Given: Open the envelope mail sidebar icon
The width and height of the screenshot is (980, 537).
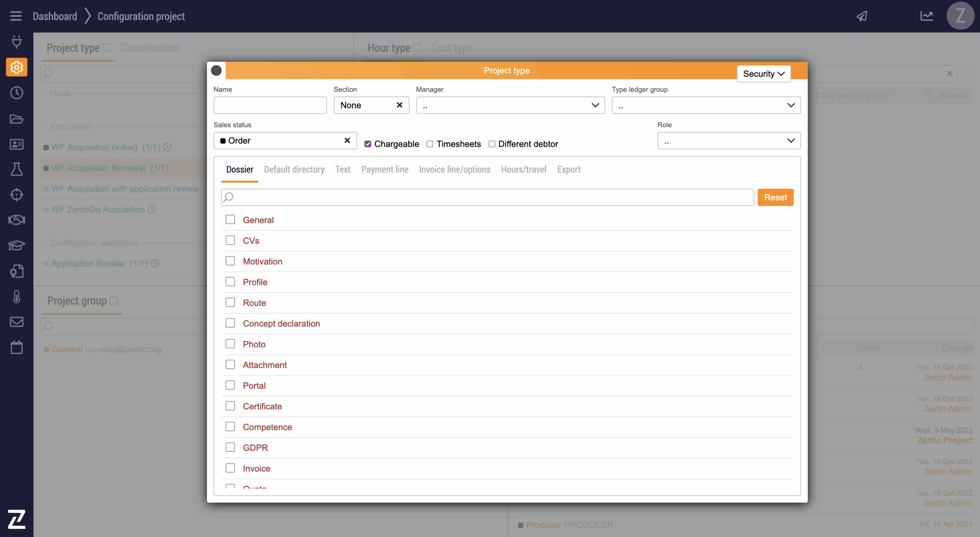Looking at the screenshot, I should tap(16, 322).
